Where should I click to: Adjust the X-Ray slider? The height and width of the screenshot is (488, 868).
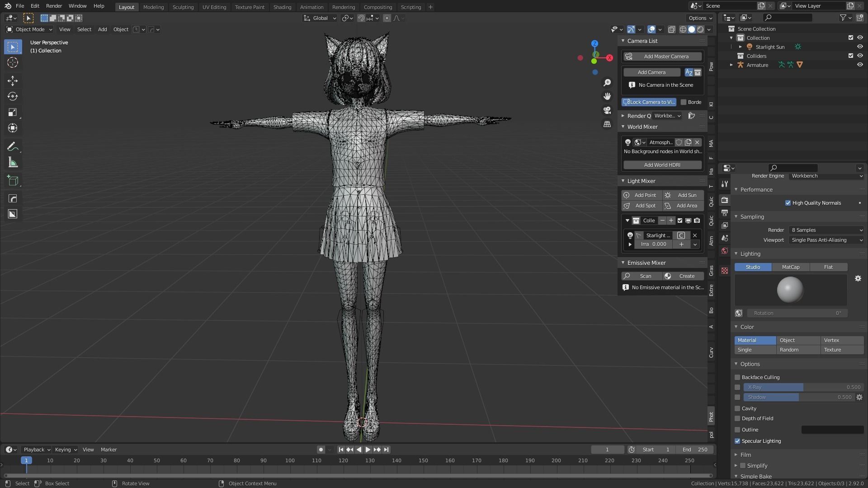[x=804, y=387]
